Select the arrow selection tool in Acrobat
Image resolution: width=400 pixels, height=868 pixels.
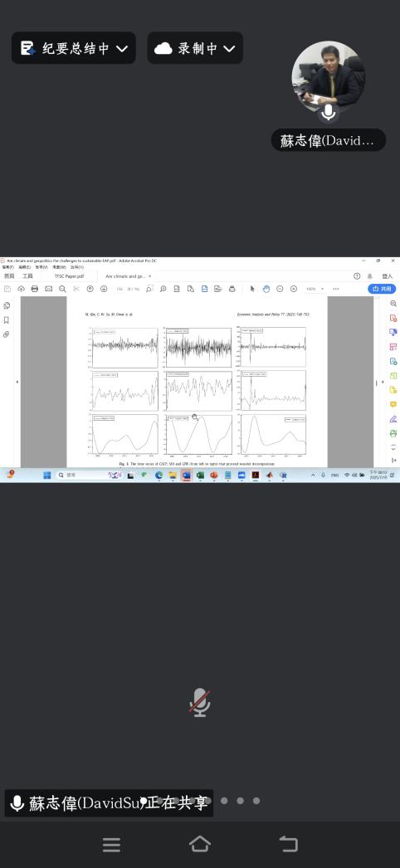[x=252, y=289]
